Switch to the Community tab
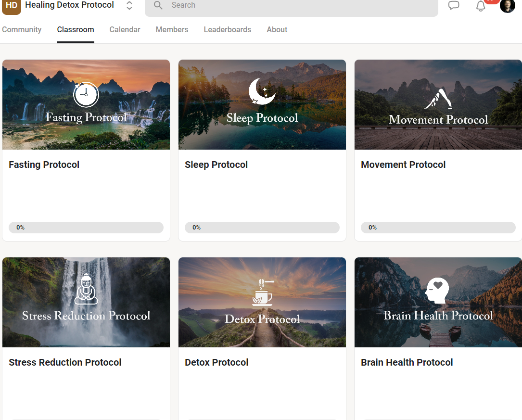Image resolution: width=522 pixels, height=420 pixels. (x=22, y=30)
